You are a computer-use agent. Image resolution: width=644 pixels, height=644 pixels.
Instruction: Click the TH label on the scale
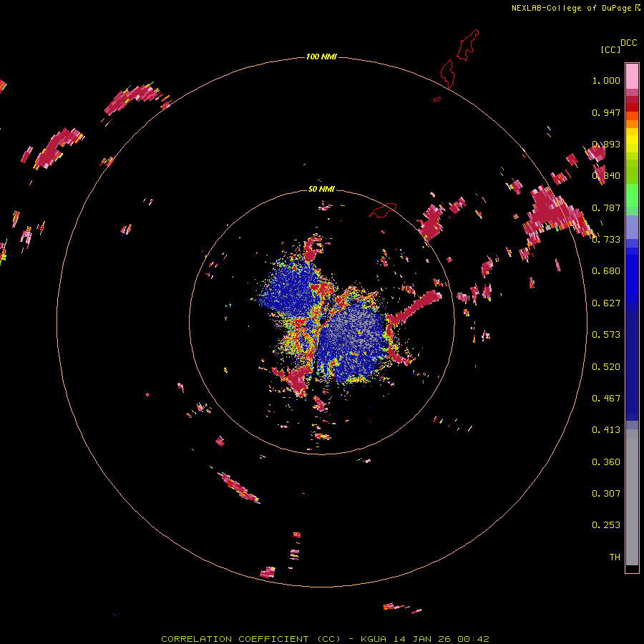point(615,557)
